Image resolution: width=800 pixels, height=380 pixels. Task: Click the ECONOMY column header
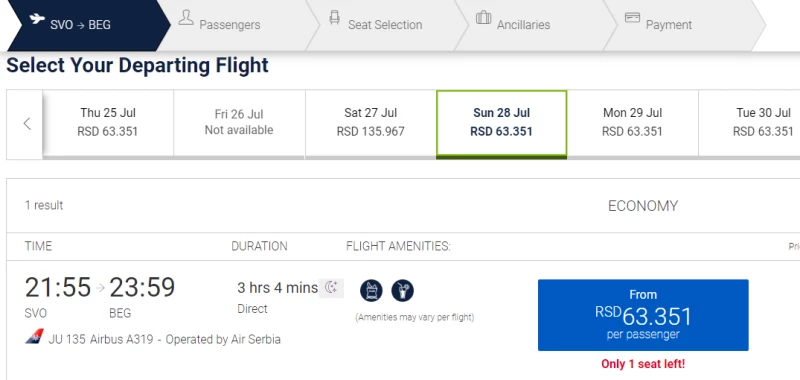643,206
